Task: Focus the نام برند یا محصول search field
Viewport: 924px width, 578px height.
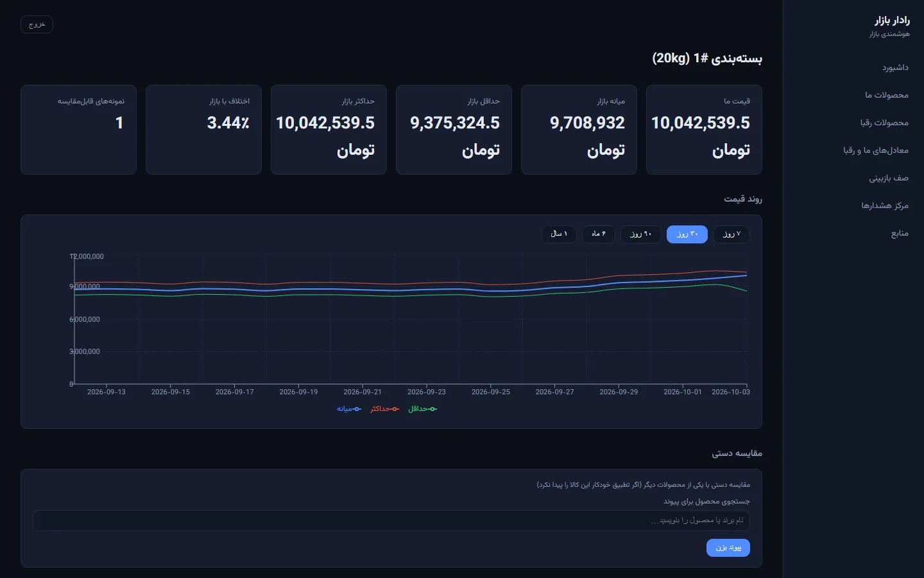Action: [x=391, y=520]
